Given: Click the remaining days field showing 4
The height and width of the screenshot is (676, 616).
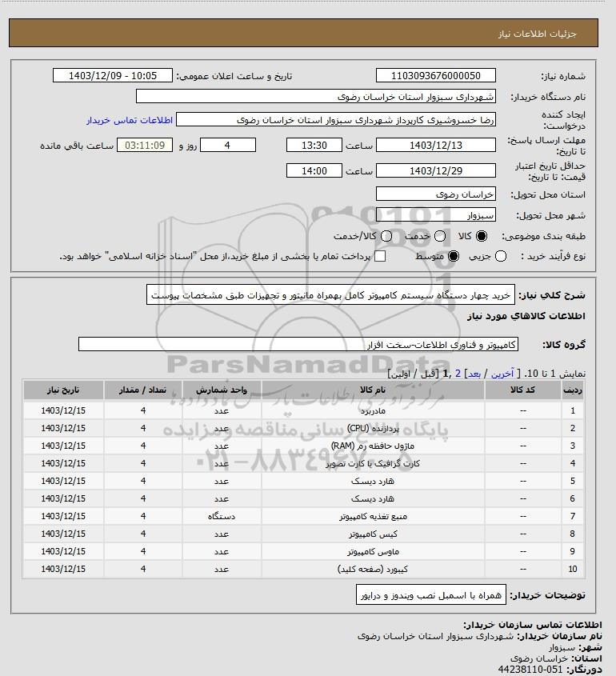Looking at the screenshot, I should coord(228,145).
